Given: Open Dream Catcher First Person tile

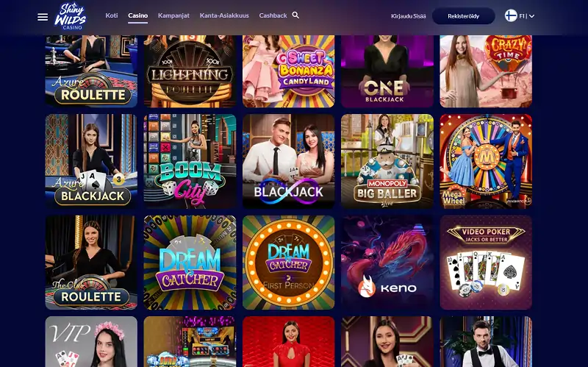Looking at the screenshot, I should (289, 263).
